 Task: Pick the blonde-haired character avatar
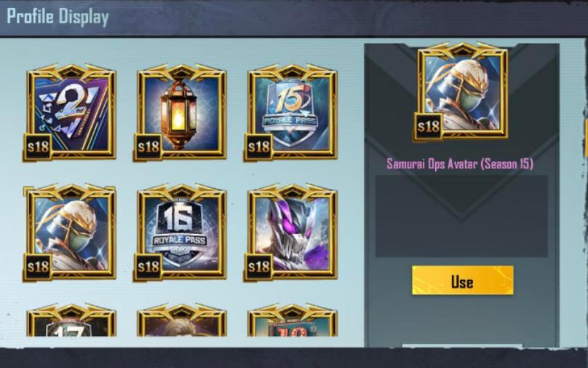(181, 321)
